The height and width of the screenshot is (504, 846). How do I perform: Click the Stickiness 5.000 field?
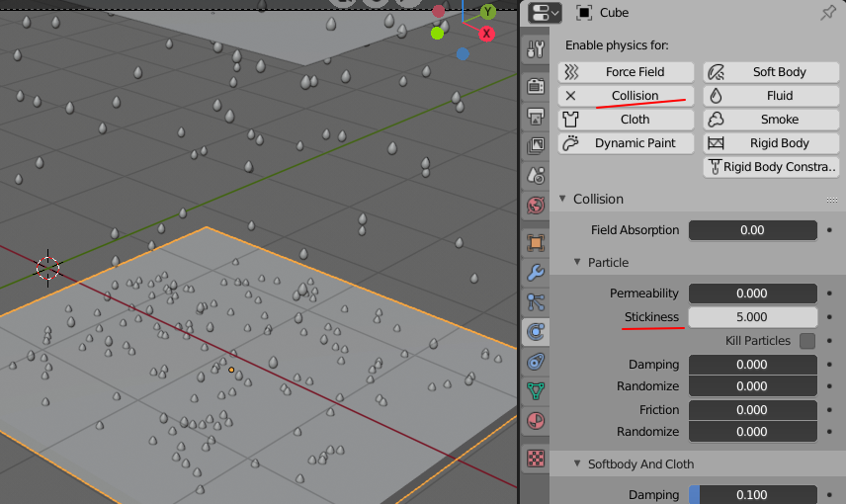[x=753, y=317]
